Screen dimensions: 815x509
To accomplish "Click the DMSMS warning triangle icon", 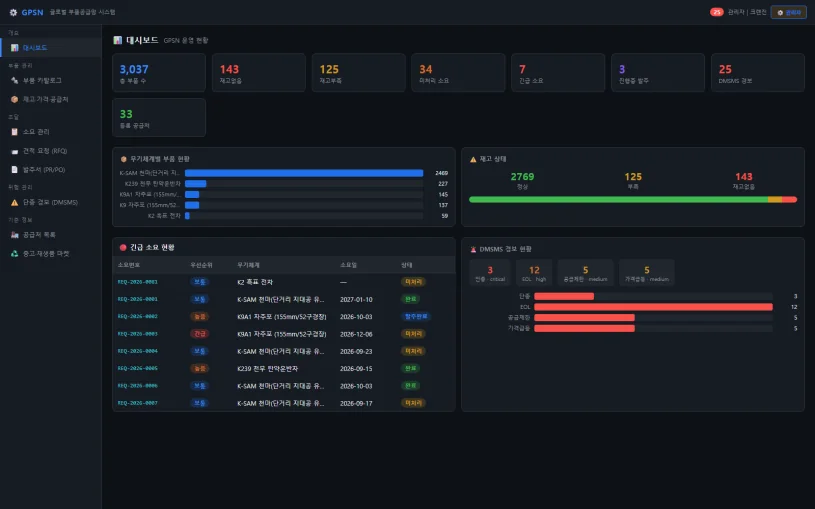I will click(15, 203).
